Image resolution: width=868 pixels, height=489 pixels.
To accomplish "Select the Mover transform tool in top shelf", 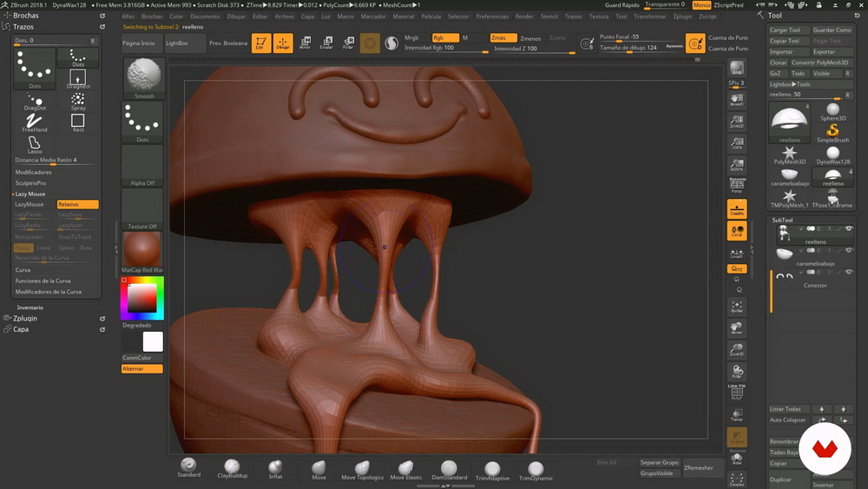I will [305, 43].
